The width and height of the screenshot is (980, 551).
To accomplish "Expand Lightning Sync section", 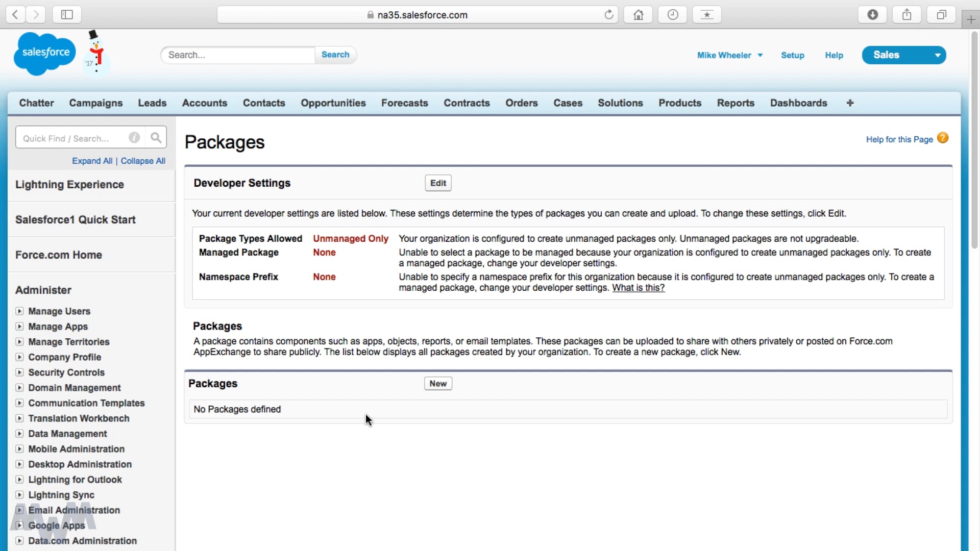I will tap(19, 495).
